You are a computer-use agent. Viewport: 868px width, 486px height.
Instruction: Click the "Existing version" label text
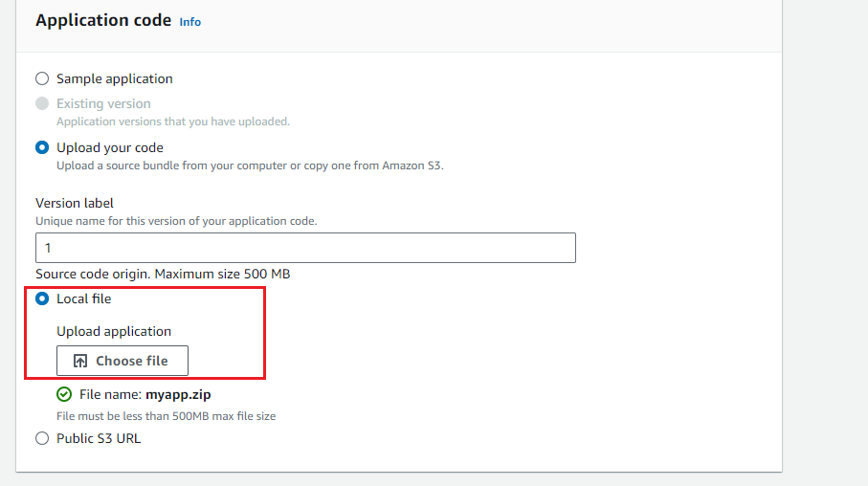(103, 103)
